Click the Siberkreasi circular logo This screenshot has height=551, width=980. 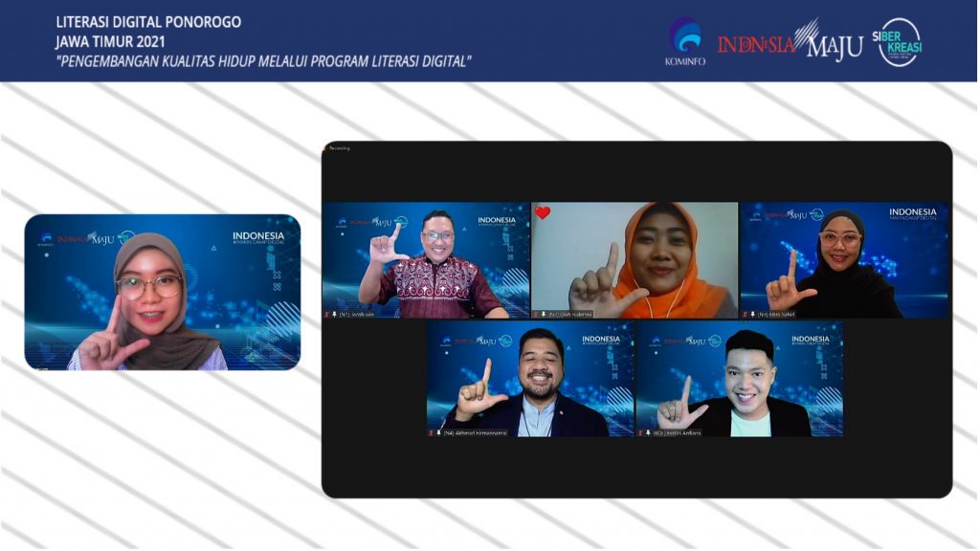click(899, 42)
